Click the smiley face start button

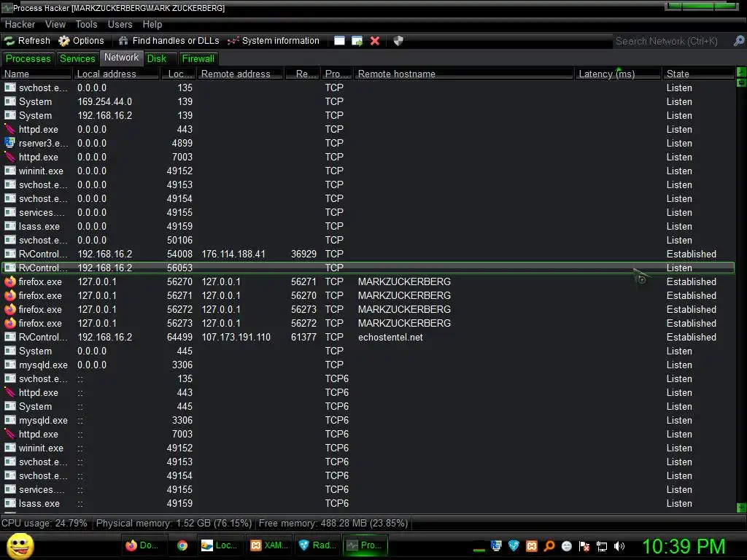(x=20, y=545)
